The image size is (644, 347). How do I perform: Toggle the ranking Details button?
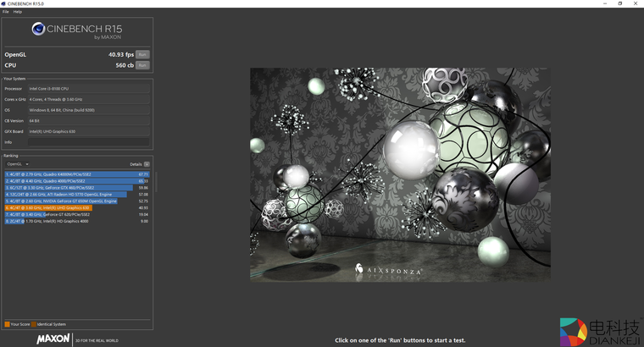[x=147, y=164]
